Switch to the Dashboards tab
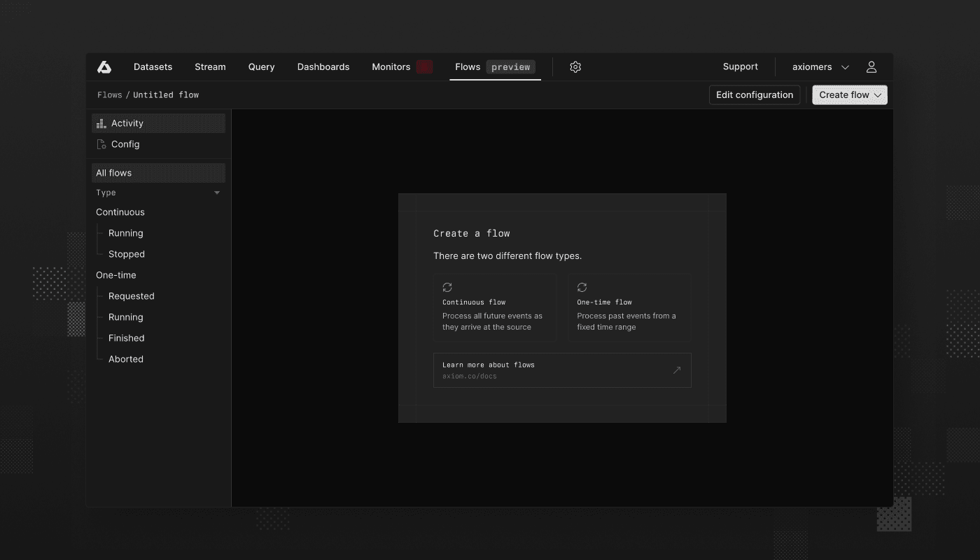Image resolution: width=980 pixels, height=560 pixels. [323, 66]
